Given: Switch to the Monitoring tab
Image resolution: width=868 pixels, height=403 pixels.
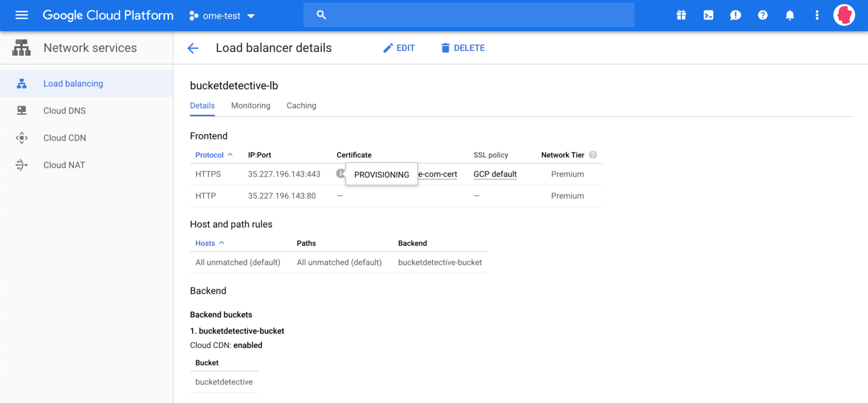Looking at the screenshot, I should (x=250, y=106).
